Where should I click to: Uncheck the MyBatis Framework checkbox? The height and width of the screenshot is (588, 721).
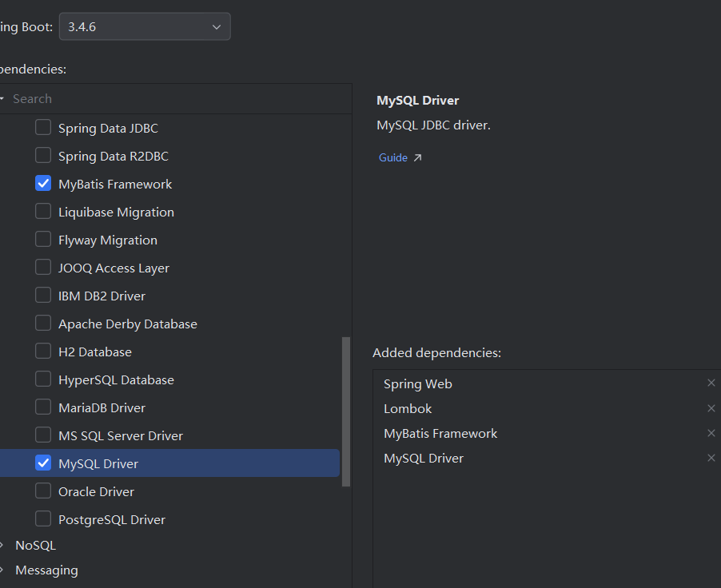tap(43, 184)
